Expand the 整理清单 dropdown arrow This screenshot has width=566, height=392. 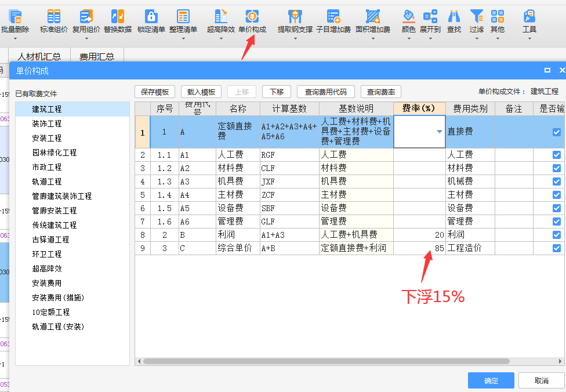183,39
